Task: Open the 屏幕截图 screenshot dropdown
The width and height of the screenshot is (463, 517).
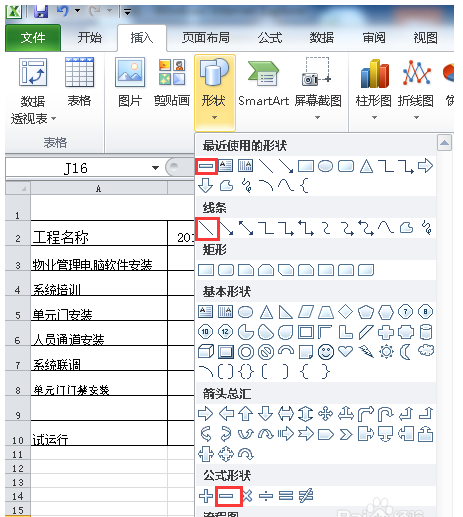Action: pyautogui.click(x=318, y=88)
